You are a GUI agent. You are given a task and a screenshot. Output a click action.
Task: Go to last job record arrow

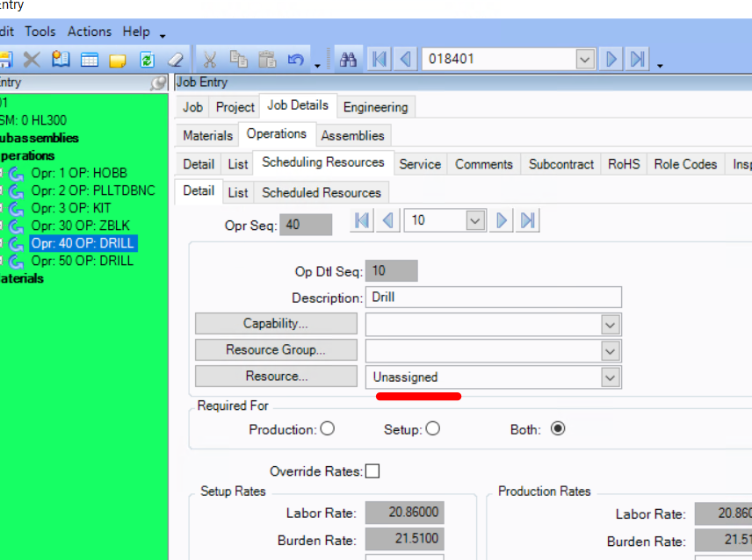tap(638, 60)
